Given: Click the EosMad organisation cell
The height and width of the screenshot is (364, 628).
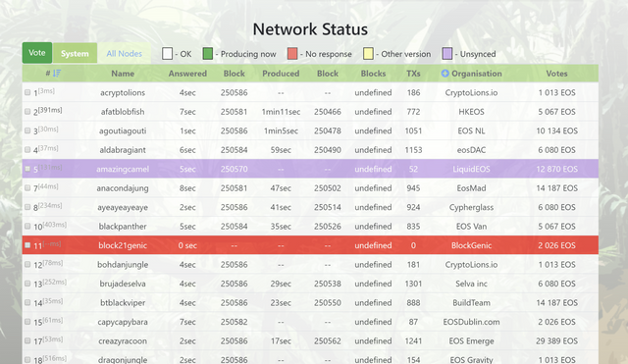Looking at the screenshot, I should pyautogui.click(x=471, y=188).
